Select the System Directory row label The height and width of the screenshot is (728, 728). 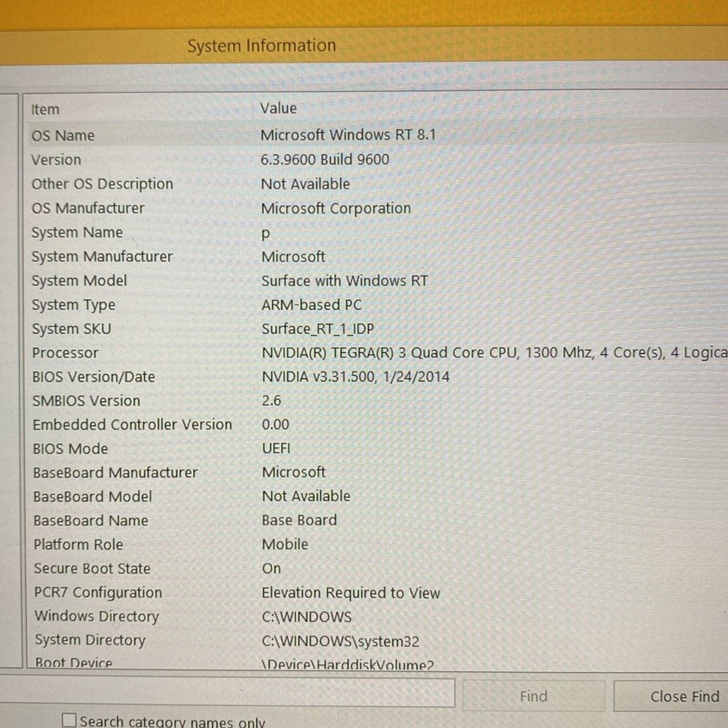(x=90, y=640)
